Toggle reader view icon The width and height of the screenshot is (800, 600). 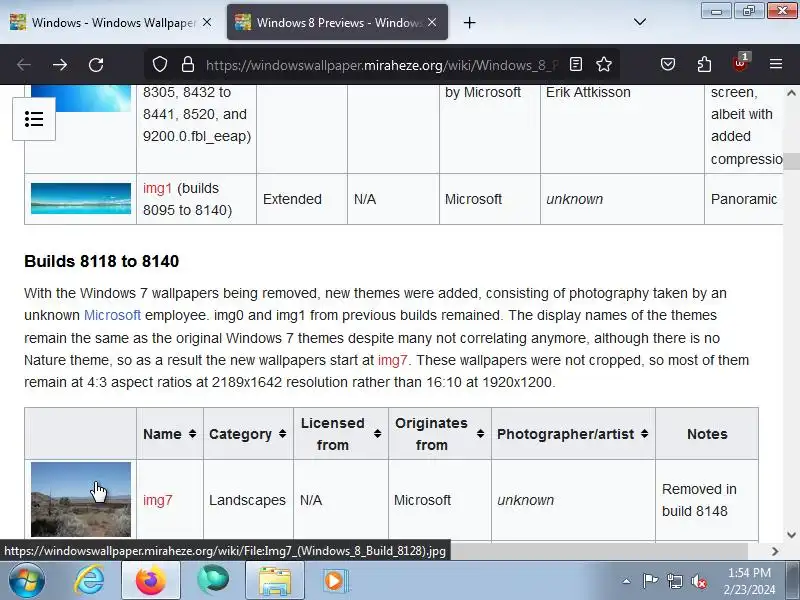point(576,64)
